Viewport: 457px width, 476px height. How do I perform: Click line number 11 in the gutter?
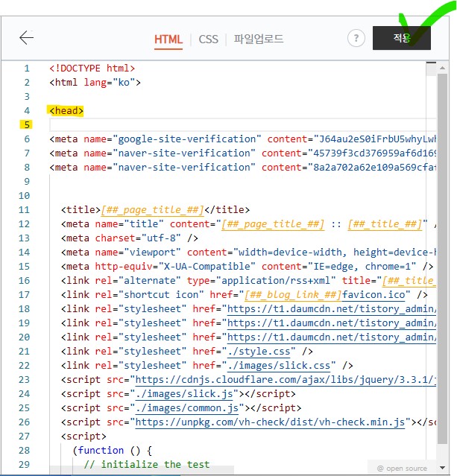pos(24,210)
